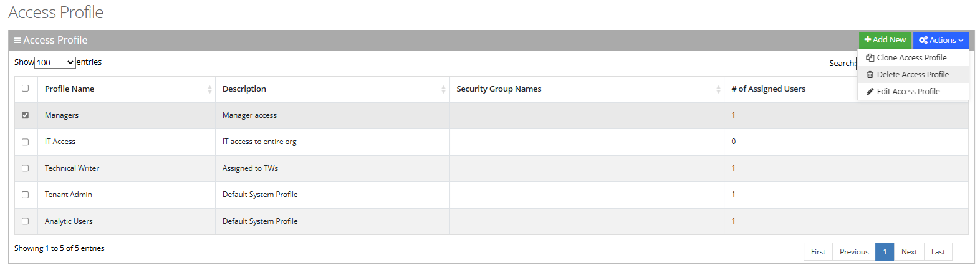This screenshot has width=980, height=270.
Task: Choose Clone Access Profile option
Action: (x=911, y=57)
